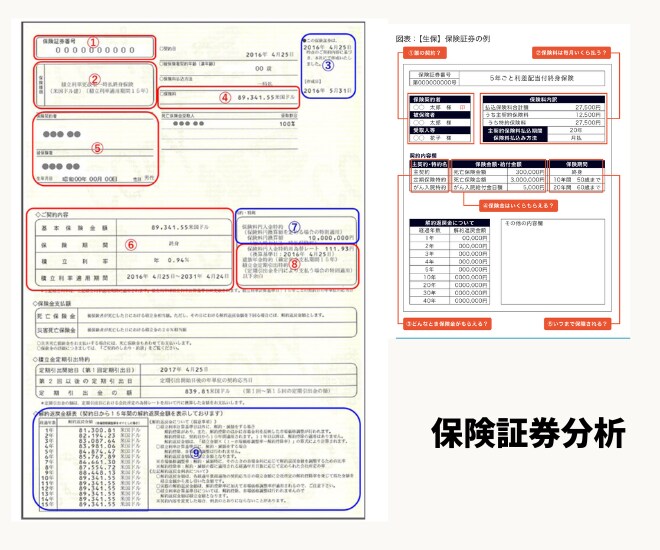Click the policy number 0000000000
This screenshot has width=660, height=550.
[95, 50]
